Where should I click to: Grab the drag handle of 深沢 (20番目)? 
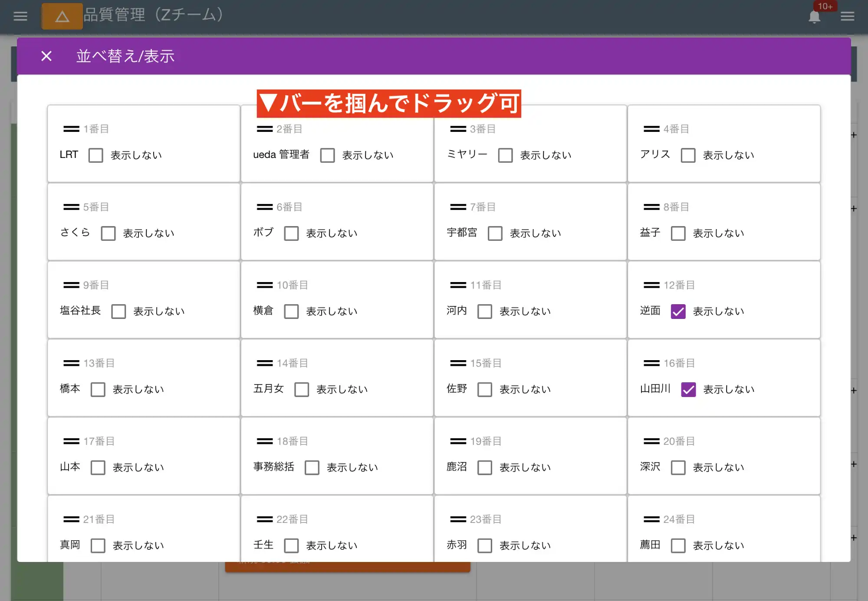click(651, 441)
